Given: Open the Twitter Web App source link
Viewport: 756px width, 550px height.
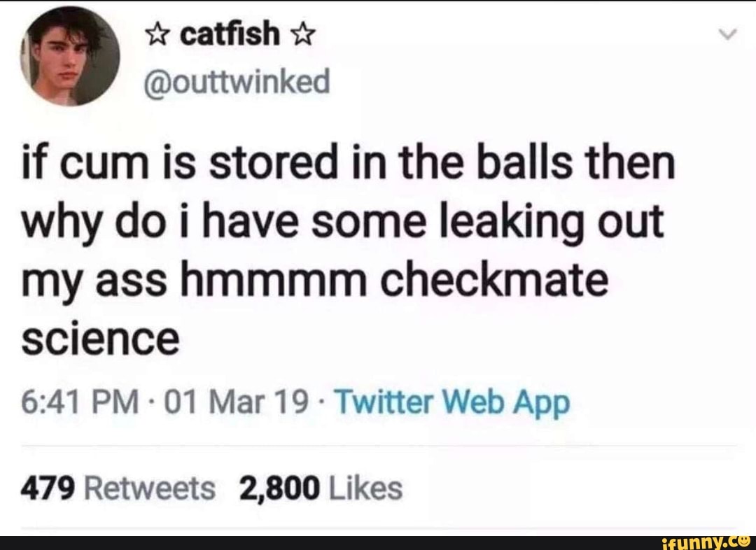Looking at the screenshot, I should [x=454, y=403].
